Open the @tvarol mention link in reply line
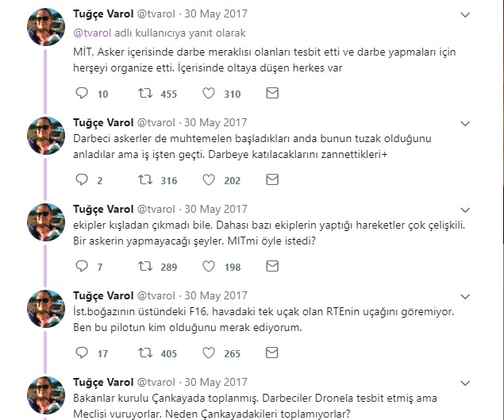Image resolution: width=504 pixels, height=420 pixels. tap(92, 33)
